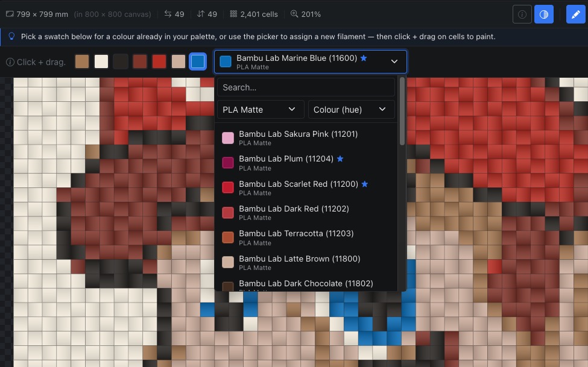The height and width of the screenshot is (367, 588).
Task: Click the info icon button at top right
Action: coord(522,14)
